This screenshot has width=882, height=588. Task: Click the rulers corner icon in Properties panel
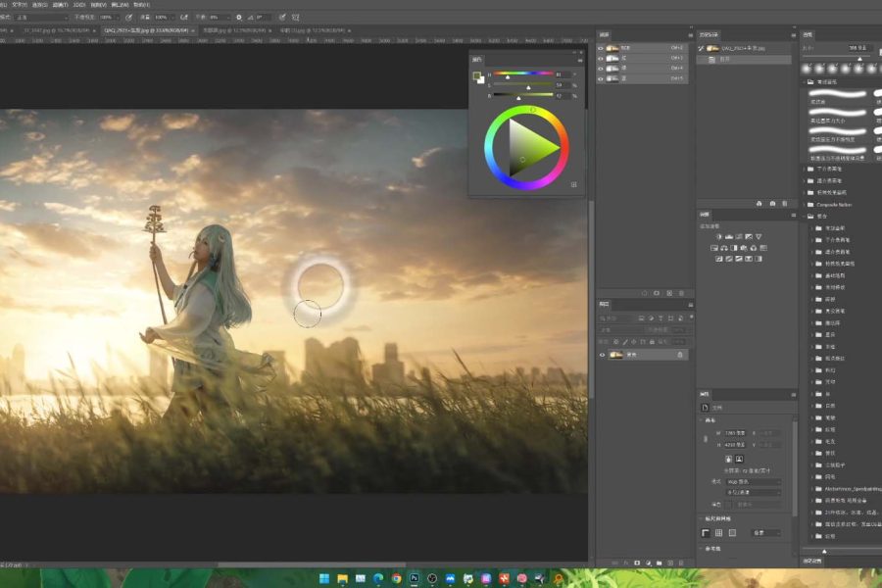(x=705, y=533)
